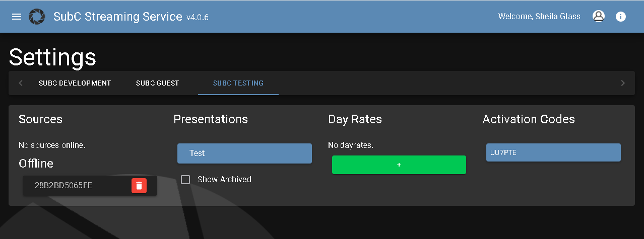The image size is (644, 239).
Task: Switch to the SUBC DEVELOPMENT tab
Action: 75,83
